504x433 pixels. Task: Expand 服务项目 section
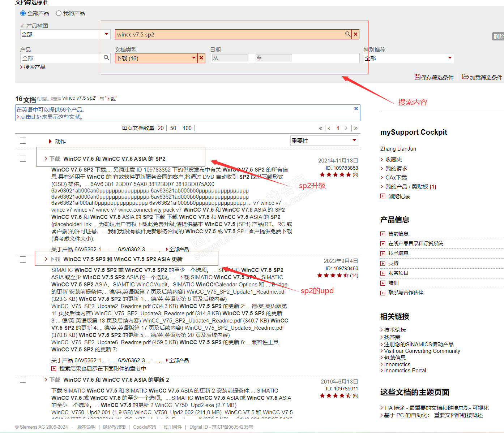click(383, 273)
